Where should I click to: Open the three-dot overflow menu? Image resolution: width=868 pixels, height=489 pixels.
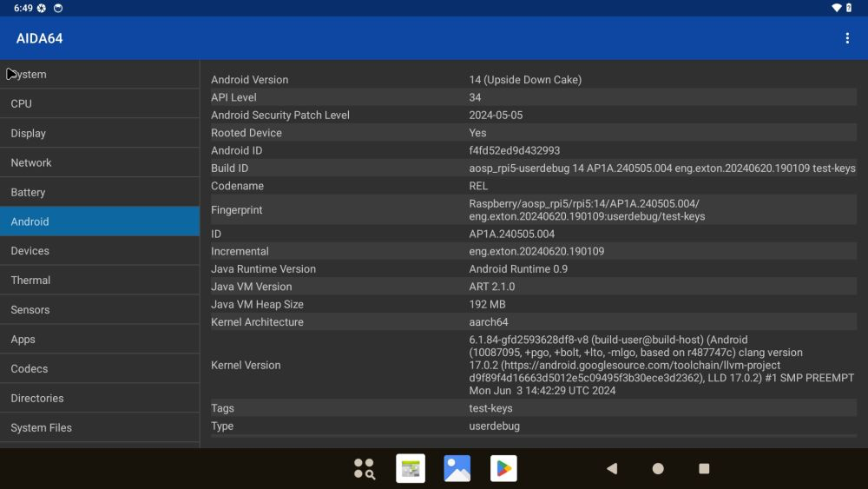pyautogui.click(x=847, y=38)
